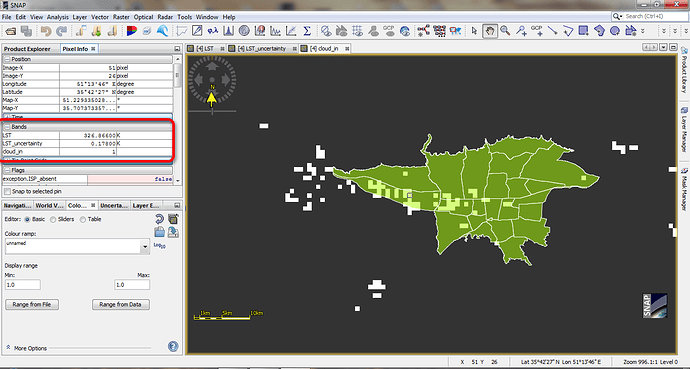690x369 pixels.
Task: Open the histogram tool icon
Action: tap(228, 31)
